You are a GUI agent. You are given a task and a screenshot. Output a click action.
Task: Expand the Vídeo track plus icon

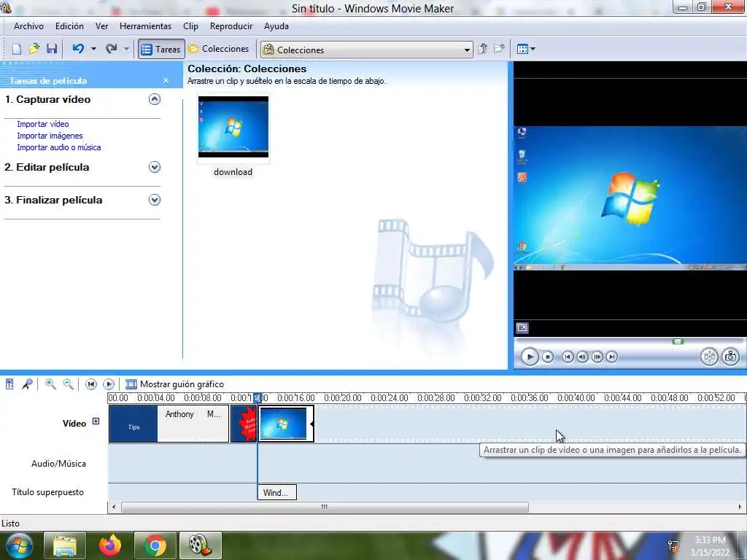96,421
